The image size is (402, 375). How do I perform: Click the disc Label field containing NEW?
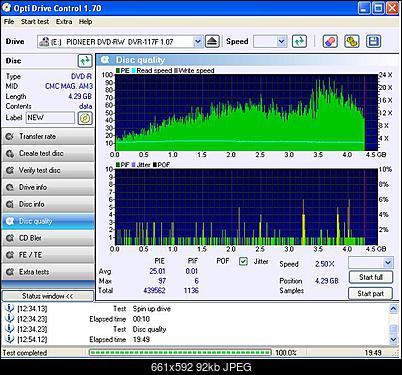point(50,118)
